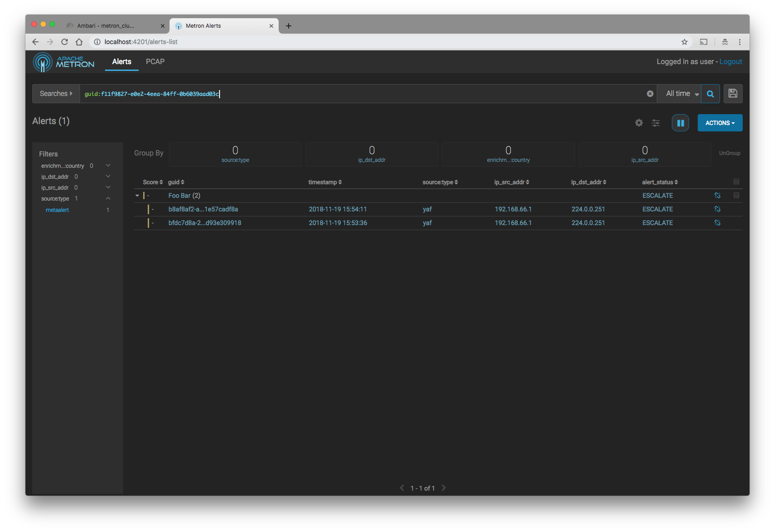The height and width of the screenshot is (532, 775).
Task: Open the ACTIONS dropdown
Action: pyautogui.click(x=720, y=123)
